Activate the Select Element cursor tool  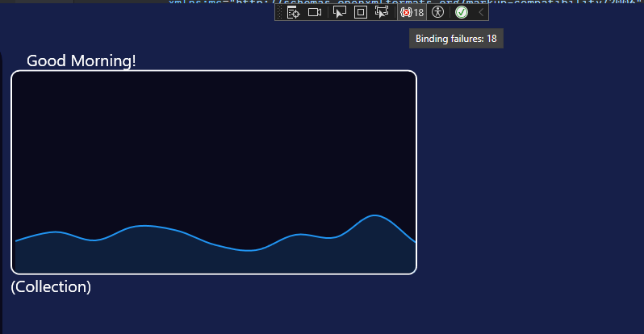[x=339, y=12]
